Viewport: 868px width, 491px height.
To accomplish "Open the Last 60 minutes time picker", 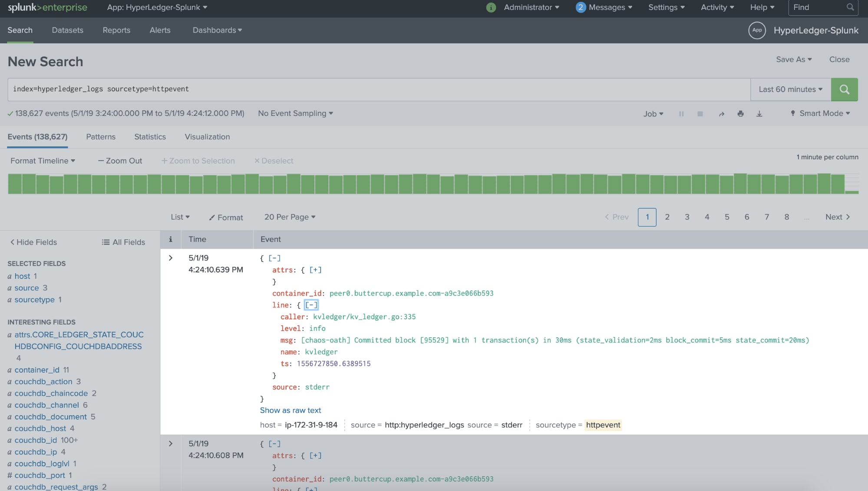I will (x=790, y=89).
